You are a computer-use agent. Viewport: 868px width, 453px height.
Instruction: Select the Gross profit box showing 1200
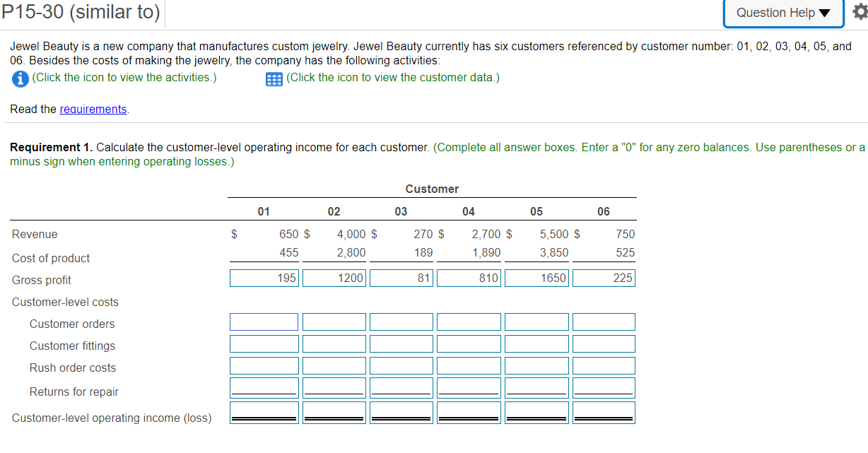334,278
